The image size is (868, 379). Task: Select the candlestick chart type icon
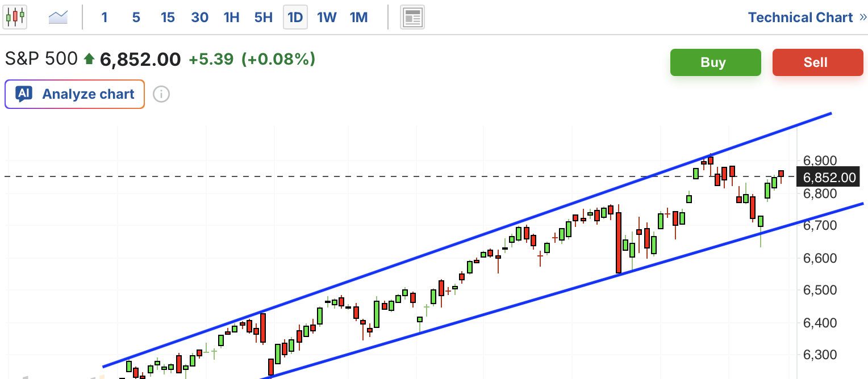[x=15, y=17]
